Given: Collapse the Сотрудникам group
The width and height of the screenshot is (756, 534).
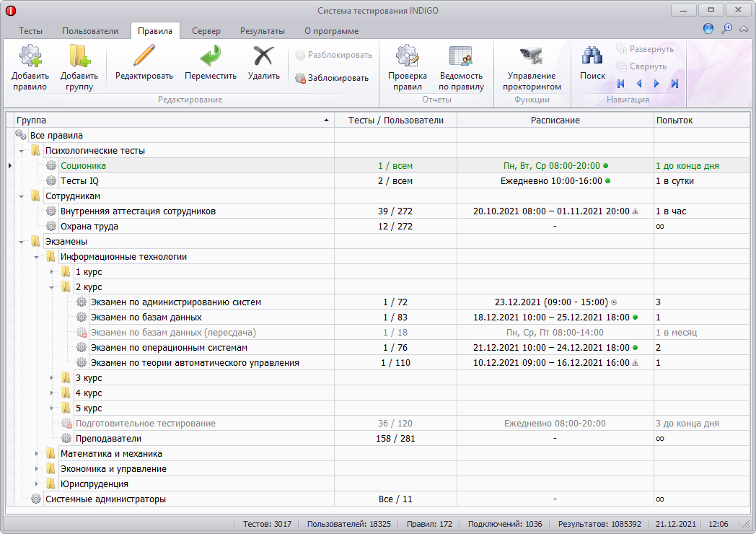Looking at the screenshot, I should tap(21, 196).
